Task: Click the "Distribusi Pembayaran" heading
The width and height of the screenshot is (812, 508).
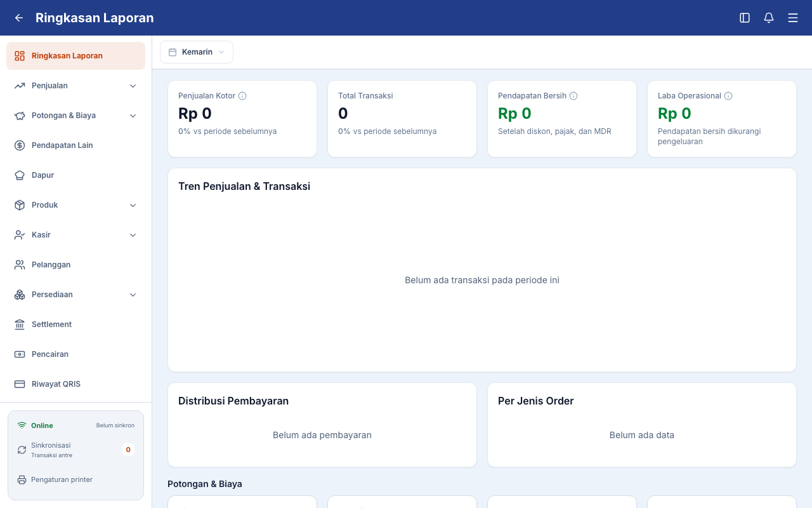Action: 233,401
